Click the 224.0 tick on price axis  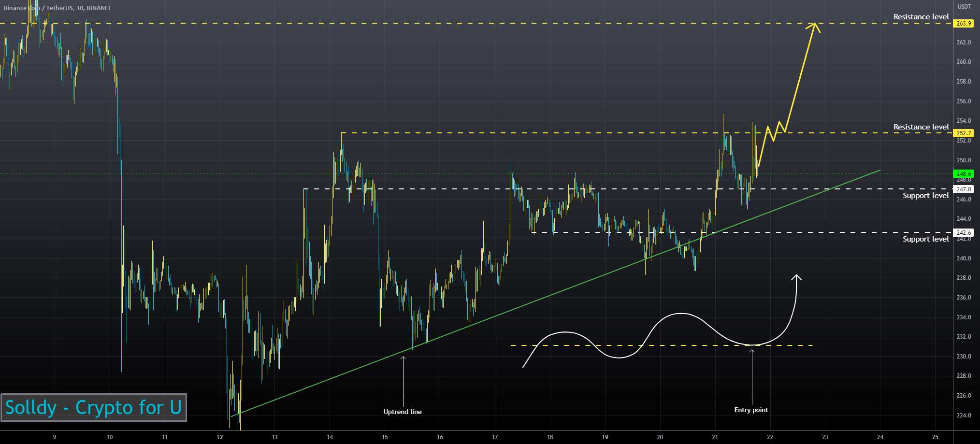pos(964,415)
